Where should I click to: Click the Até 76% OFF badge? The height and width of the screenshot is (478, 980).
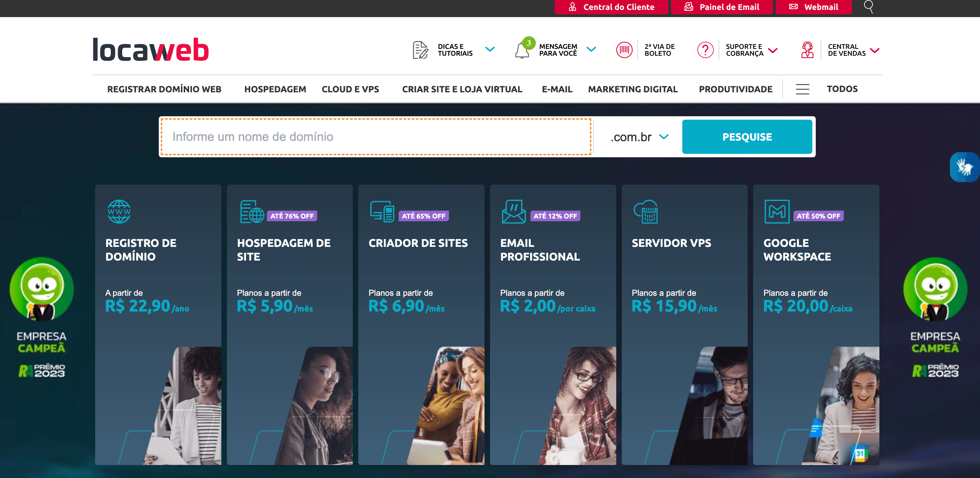pyautogui.click(x=292, y=216)
